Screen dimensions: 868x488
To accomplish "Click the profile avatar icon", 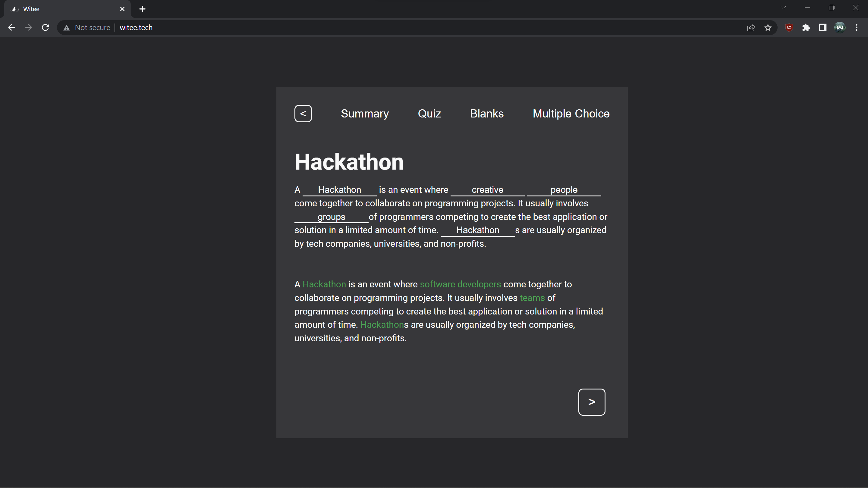I will (839, 28).
